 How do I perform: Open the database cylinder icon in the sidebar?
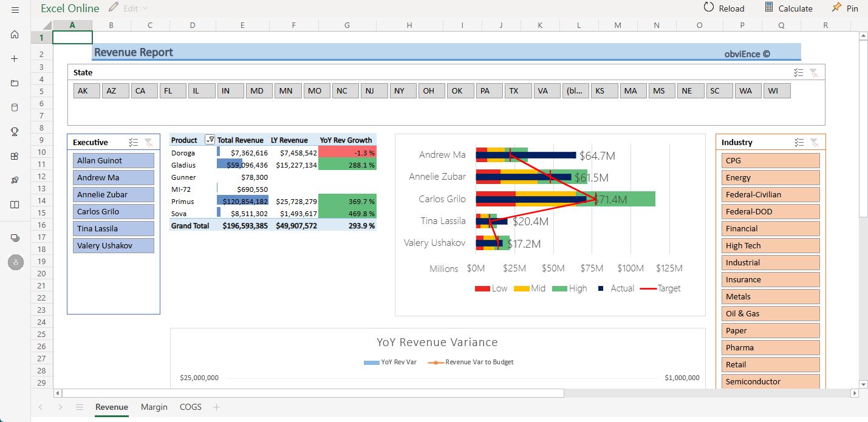tap(15, 107)
